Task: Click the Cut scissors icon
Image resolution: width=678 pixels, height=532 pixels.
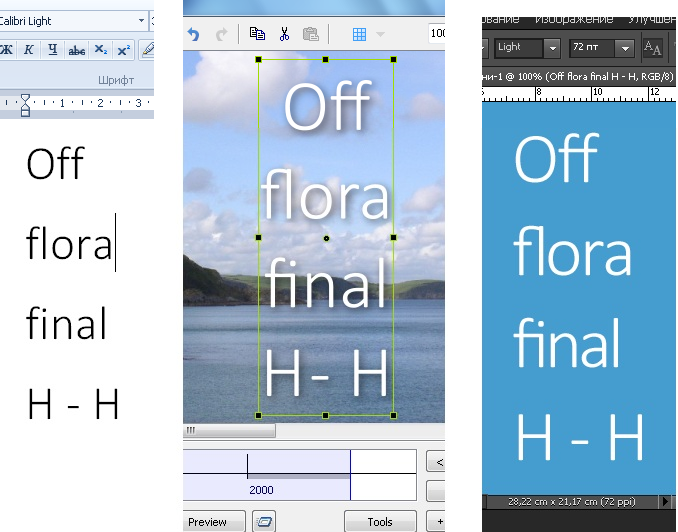Action: (284, 34)
